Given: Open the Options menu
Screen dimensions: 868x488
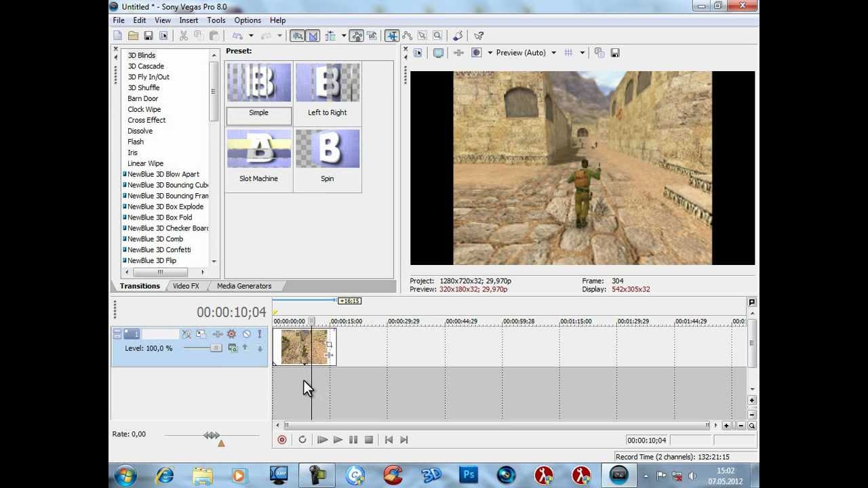Looking at the screenshot, I should coord(248,20).
